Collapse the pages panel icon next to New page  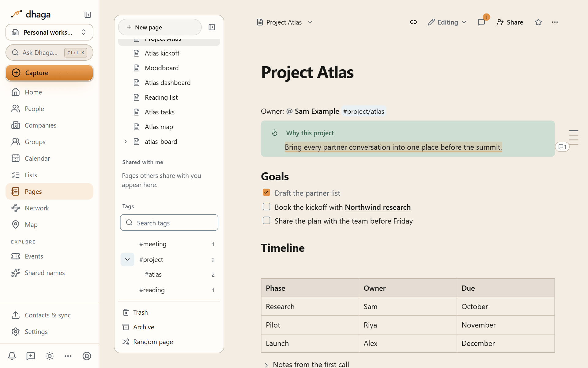coord(212,27)
